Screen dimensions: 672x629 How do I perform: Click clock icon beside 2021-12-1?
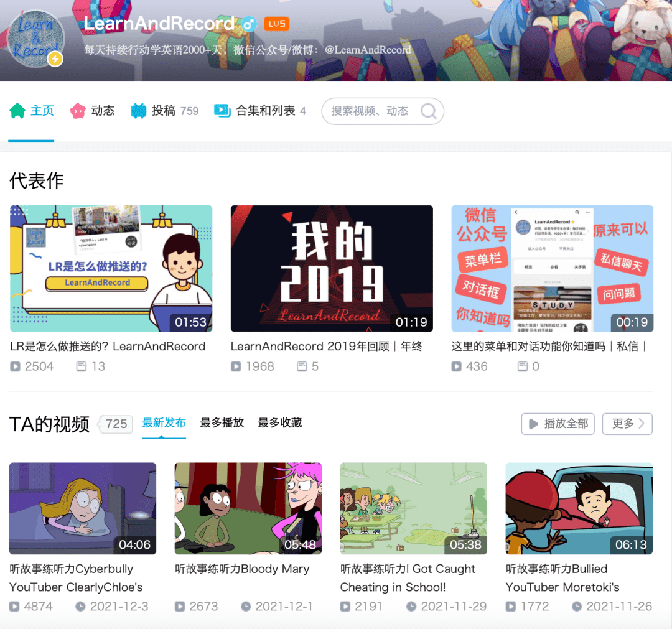click(246, 606)
